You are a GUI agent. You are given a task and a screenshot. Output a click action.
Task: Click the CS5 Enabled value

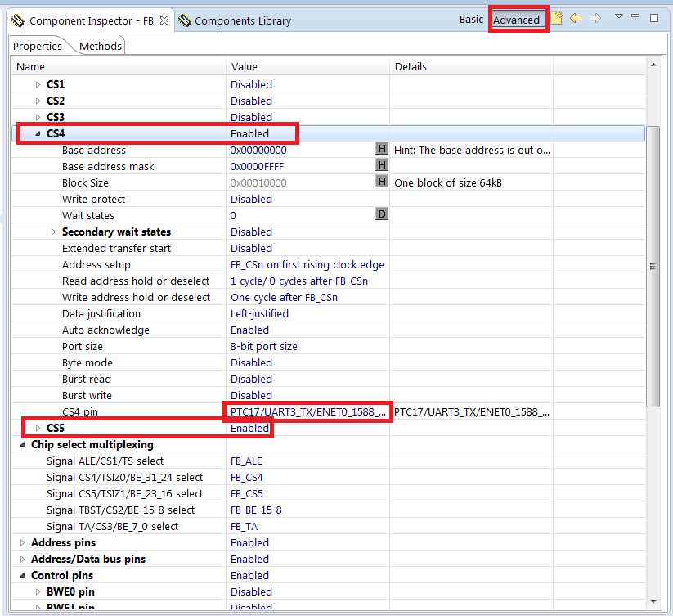(249, 428)
